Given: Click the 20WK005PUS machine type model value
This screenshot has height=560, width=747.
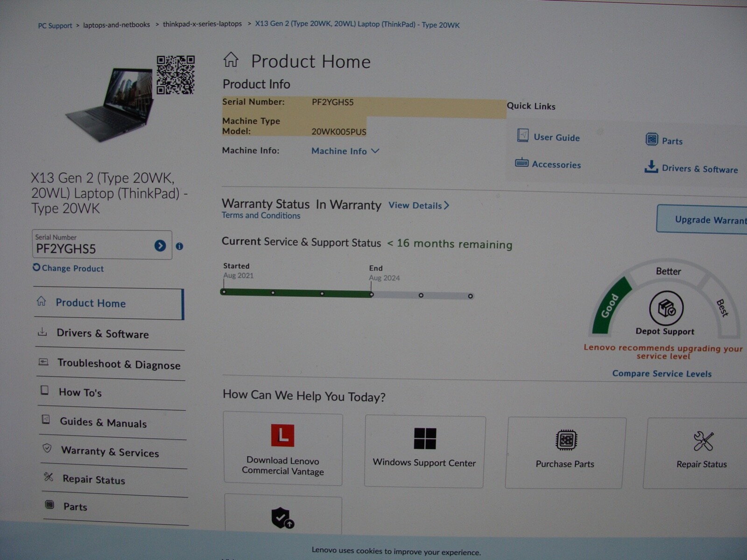Looking at the screenshot, I should [339, 132].
